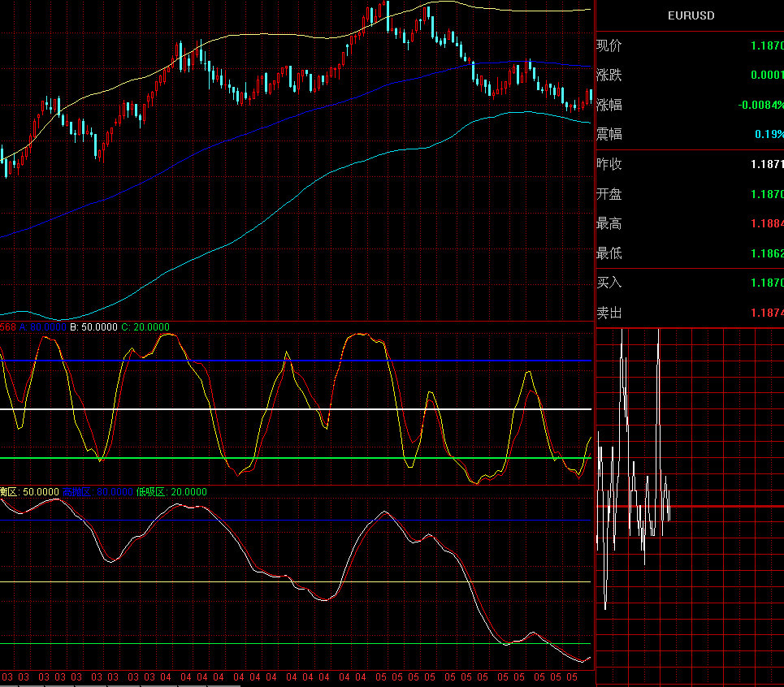
Task: Select the 涨跌 label
Action: pos(609,75)
